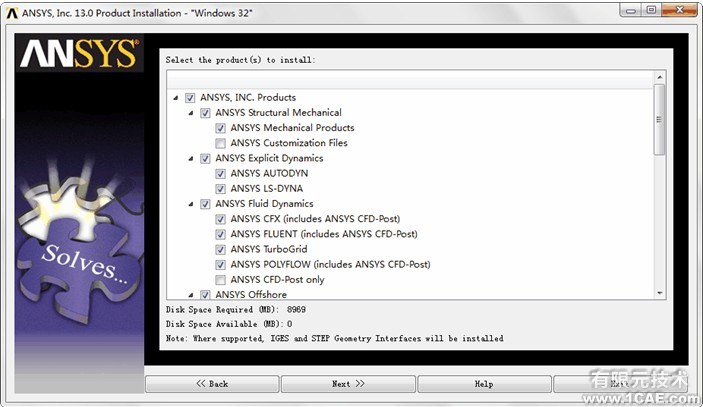
Task: Select the ANSYS AUTODYN row label
Action: 269,173
